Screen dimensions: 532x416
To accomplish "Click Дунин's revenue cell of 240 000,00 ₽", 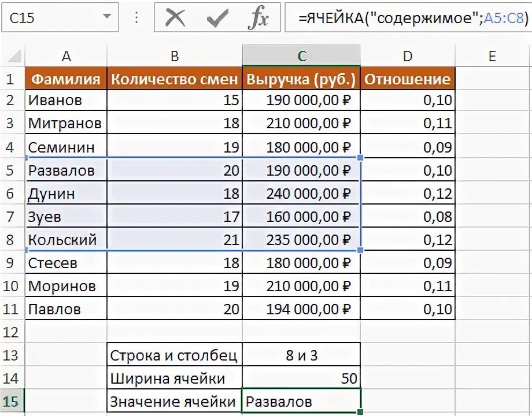I will point(301,193).
